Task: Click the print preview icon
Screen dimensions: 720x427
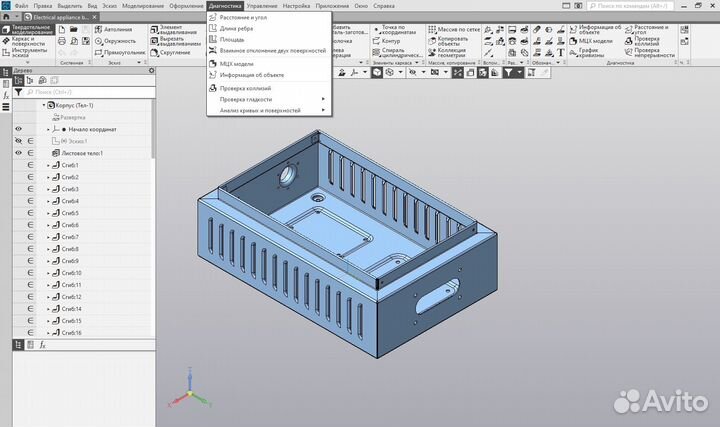Action: point(73,41)
